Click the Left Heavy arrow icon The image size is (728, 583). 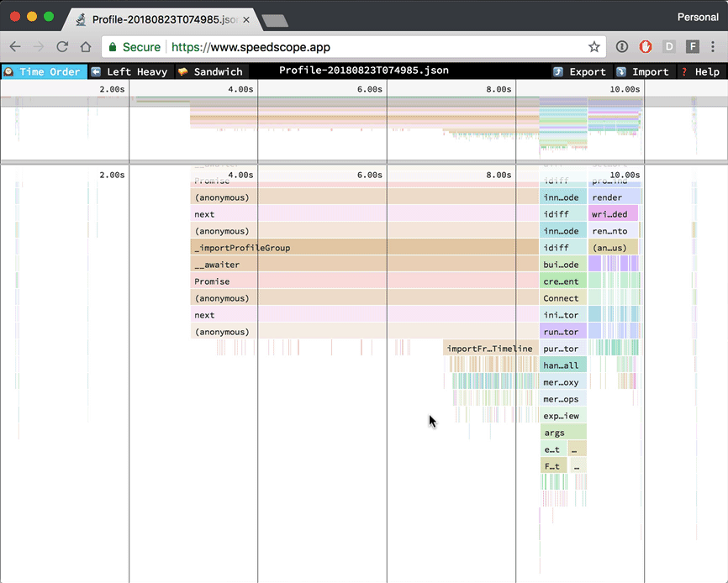(x=96, y=72)
